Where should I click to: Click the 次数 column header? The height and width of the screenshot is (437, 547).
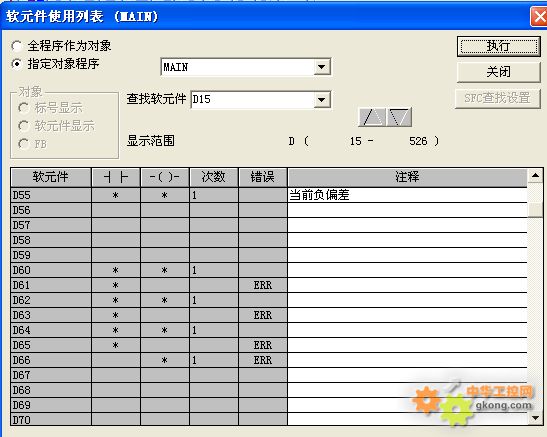pos(214,177)
